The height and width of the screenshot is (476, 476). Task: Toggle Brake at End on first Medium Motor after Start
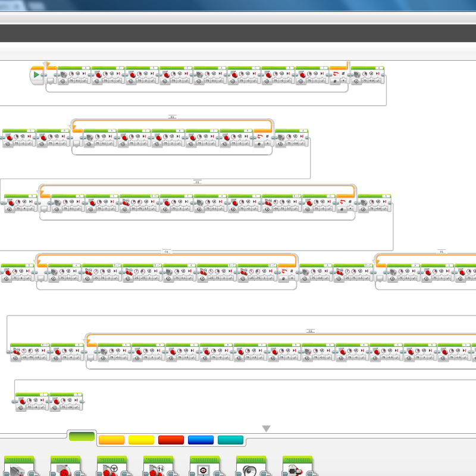(84, 80)
